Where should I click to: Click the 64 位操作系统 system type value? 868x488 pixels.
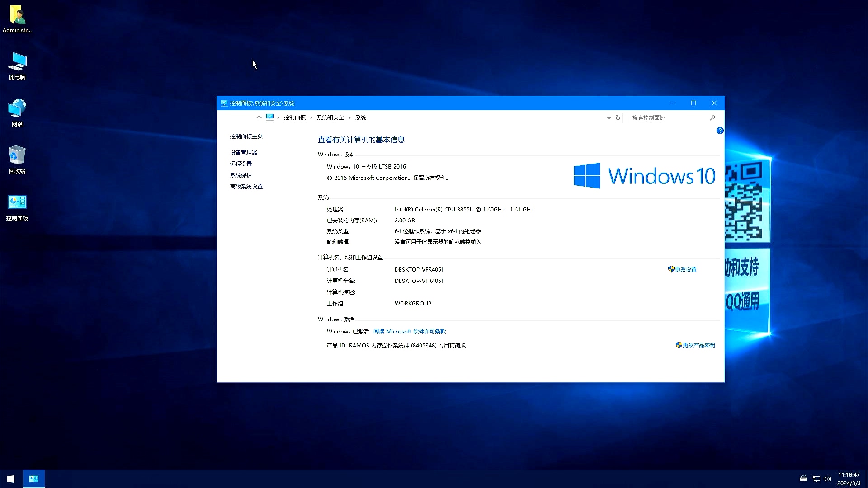tap(438, 231)
